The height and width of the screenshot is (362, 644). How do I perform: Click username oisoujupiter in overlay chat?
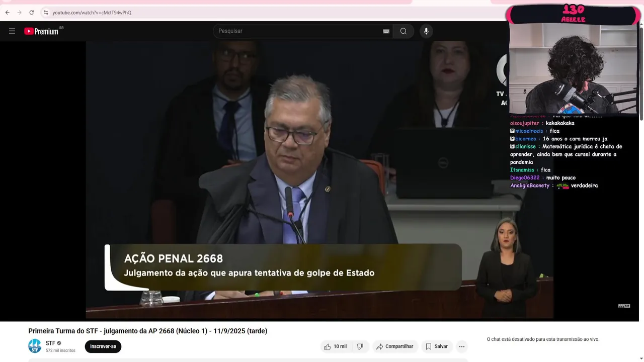click(525, 123)
